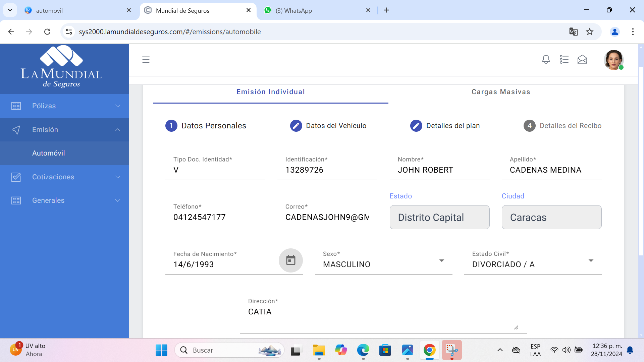The width and height of the screenshot is (644, 362).
Task: Open the hamburger menu icon
Action: pyautogui.click(x=146, y=60)
